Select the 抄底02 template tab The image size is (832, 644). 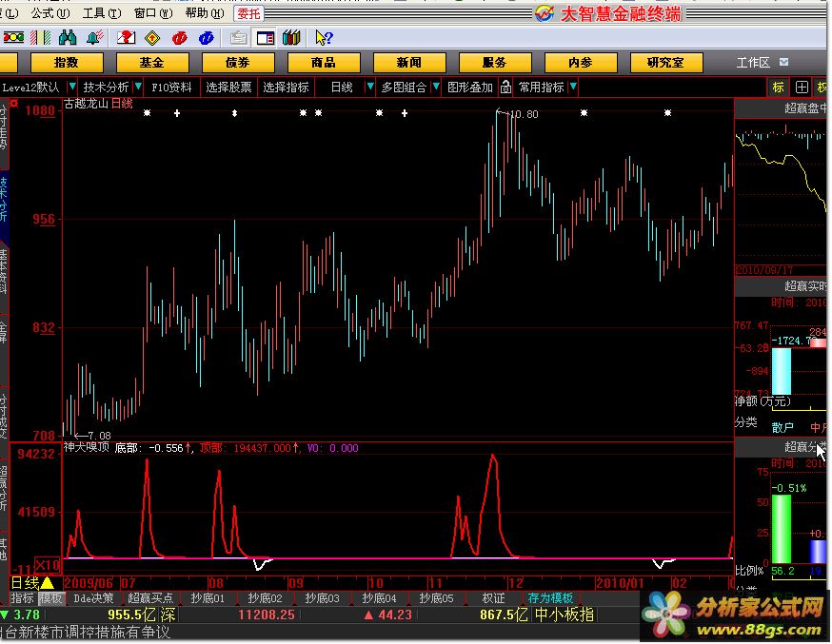[265, 598]
